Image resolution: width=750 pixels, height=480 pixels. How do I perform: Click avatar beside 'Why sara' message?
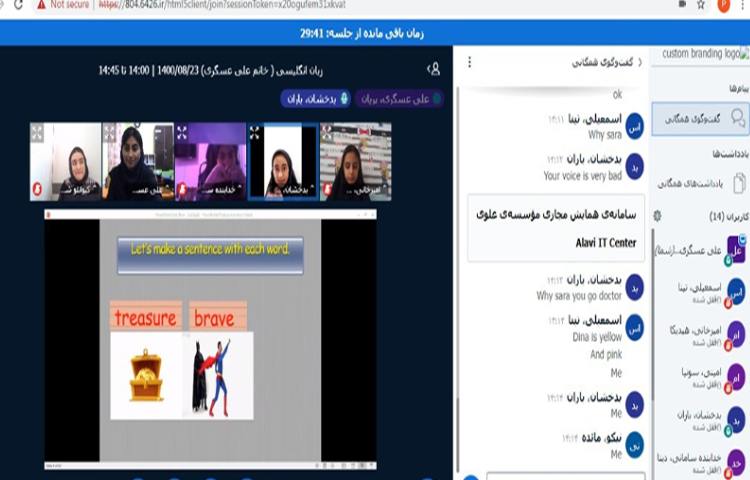635,127
